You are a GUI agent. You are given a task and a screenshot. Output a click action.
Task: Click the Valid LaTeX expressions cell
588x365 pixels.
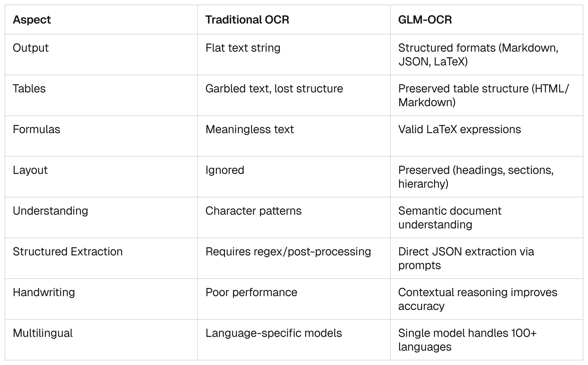tap(459, 129)
